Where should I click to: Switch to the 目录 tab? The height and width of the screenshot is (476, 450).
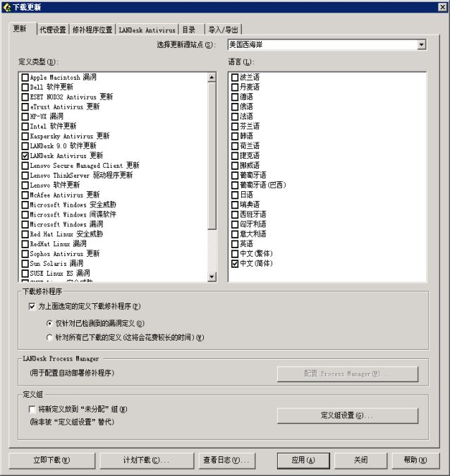click(192, 30)
